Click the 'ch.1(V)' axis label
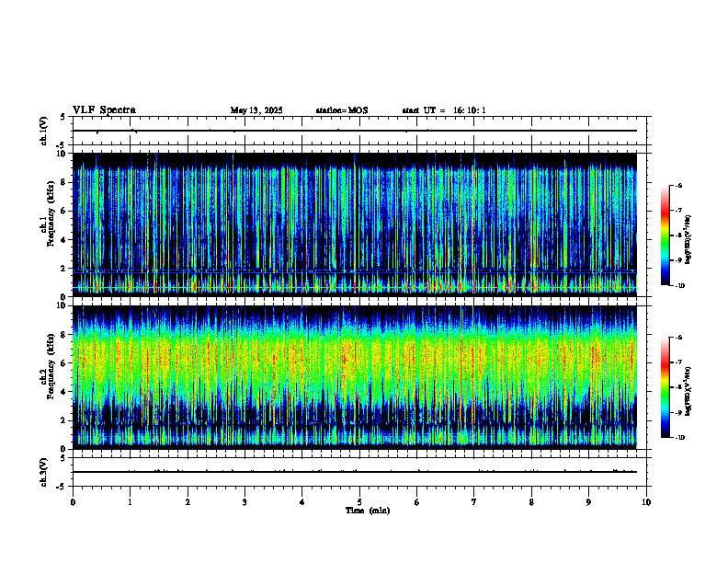 coord(44,131)
